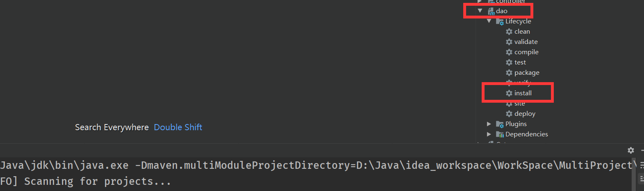The height and width of the screenshot is (191, 644).
Task: Select the Dependencies tree item
Action: [526, 134]
